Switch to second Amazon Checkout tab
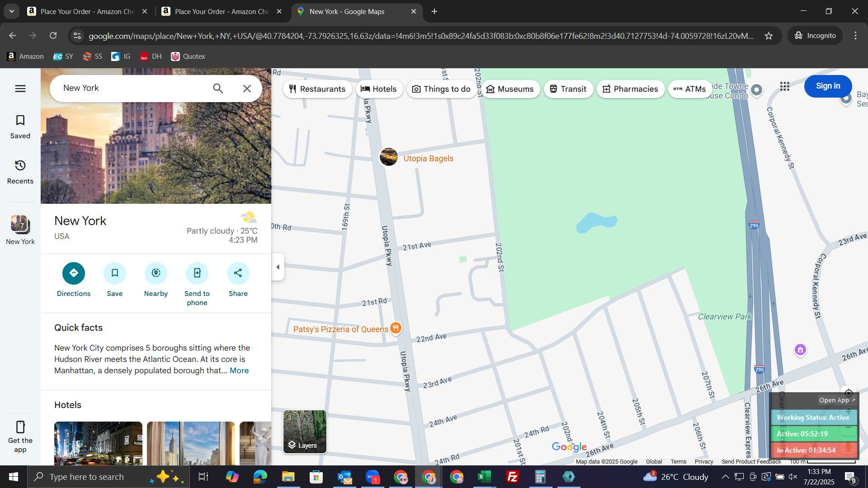Image resolution: width=868 pixels, height=488 pixels. pyautogui.click(x=222, y=11)
